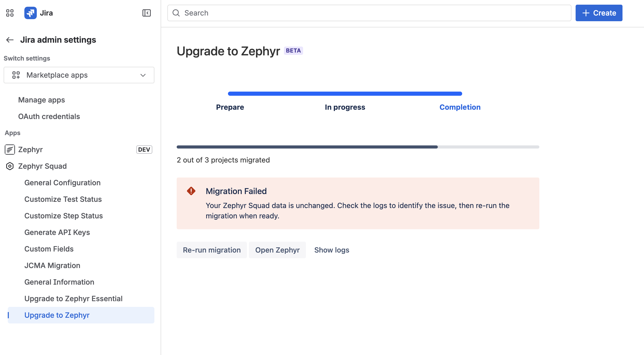Navigate to JCMA Migration
The width and height of the screenshot is (644, 355).
click(x=52, y=265)
